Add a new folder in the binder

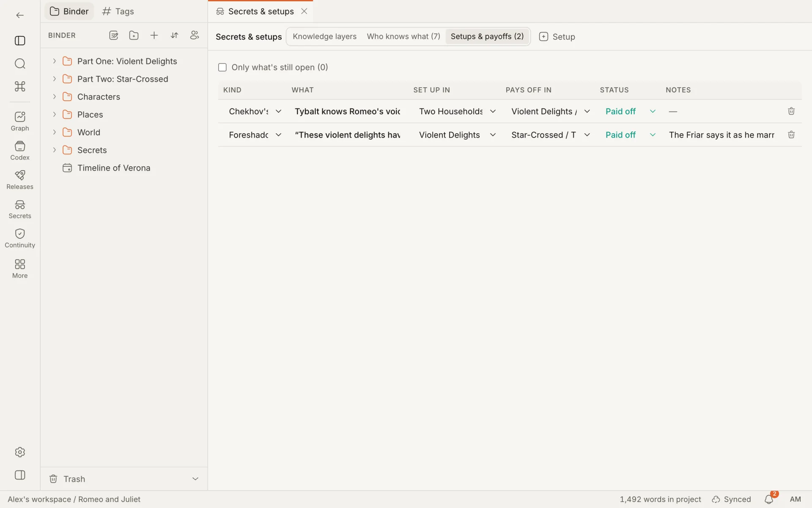click(134, 36)
